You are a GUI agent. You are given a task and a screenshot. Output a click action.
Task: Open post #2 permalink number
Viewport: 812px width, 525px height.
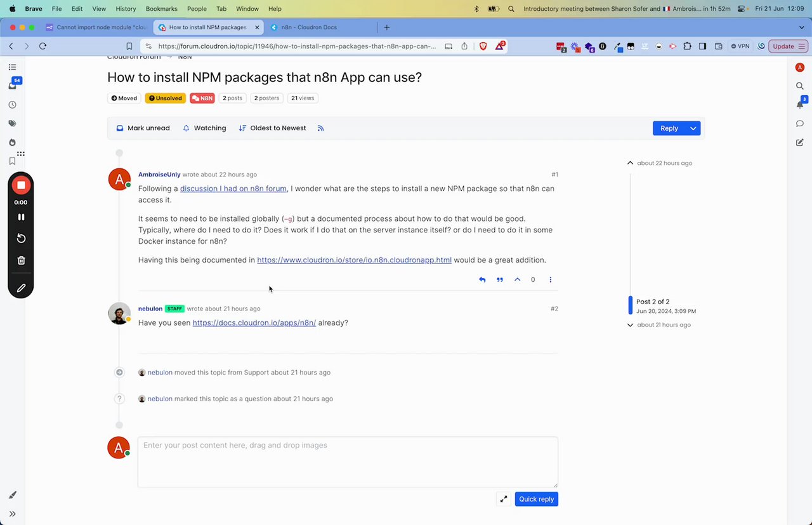coord(554,309)
